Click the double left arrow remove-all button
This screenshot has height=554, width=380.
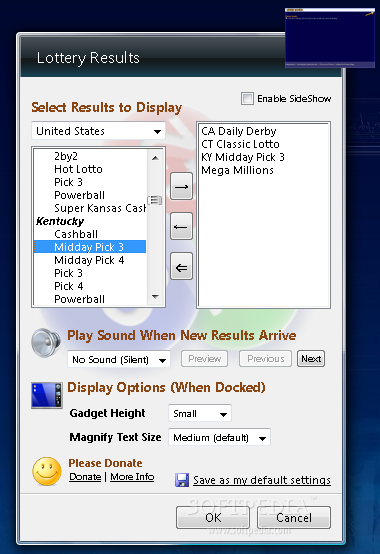181,267
